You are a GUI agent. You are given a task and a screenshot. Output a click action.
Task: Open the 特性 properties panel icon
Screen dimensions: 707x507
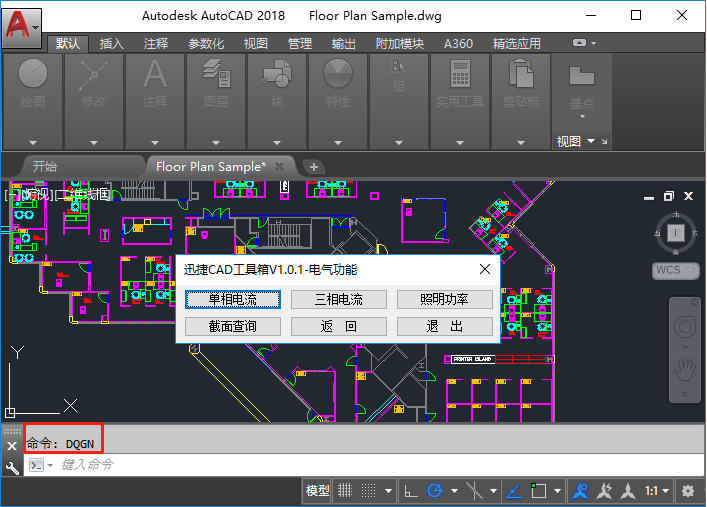point(338,74)
